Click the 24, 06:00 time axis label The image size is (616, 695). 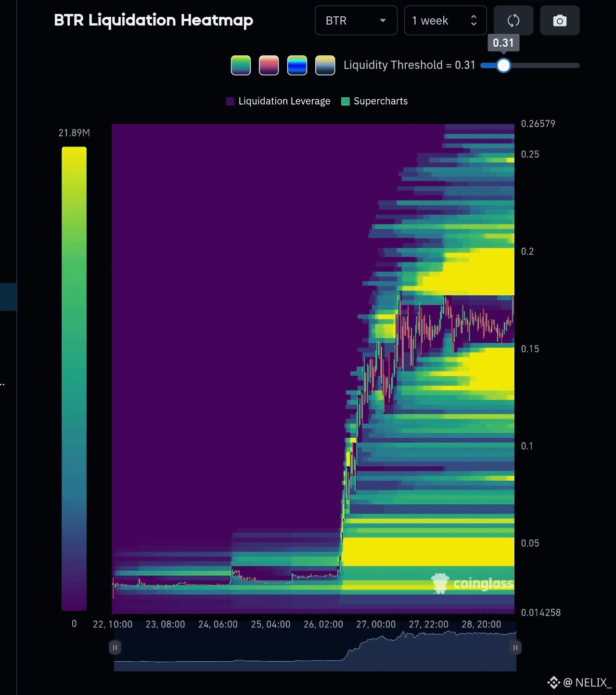tap(218, 624)
